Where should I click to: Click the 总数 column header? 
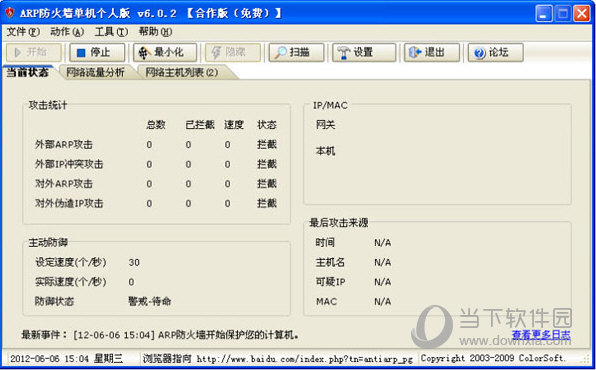(x=156, y=125)
